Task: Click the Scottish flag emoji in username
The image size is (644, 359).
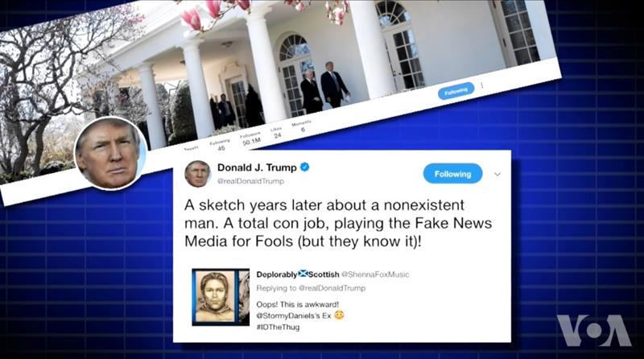Action: 303,274
